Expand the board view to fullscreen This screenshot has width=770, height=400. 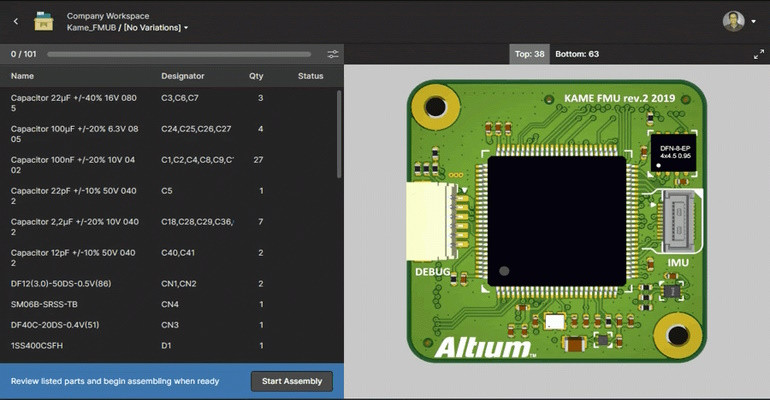click(x=759, y=54)
